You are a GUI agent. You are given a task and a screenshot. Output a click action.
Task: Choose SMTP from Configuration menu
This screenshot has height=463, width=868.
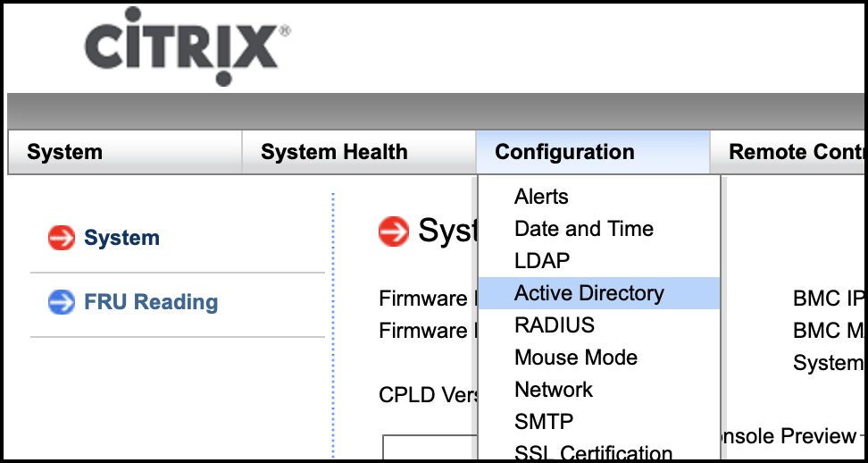point(599,422)
